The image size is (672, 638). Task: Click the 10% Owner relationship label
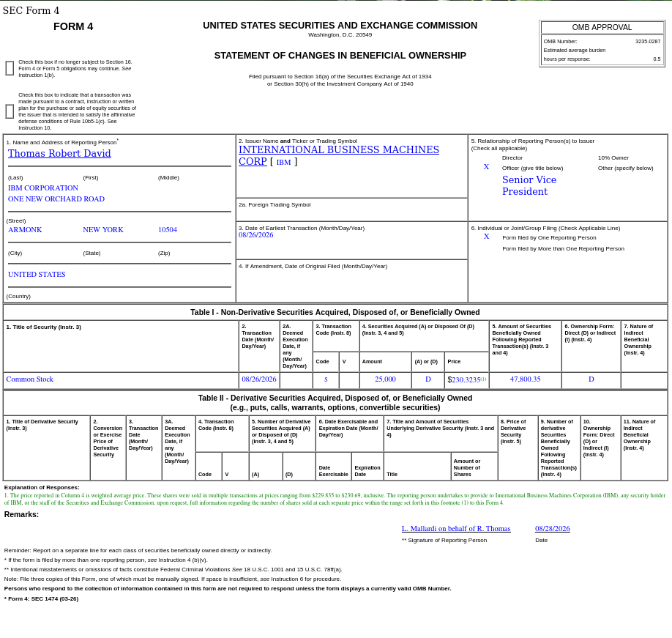[x=613, y=157]
